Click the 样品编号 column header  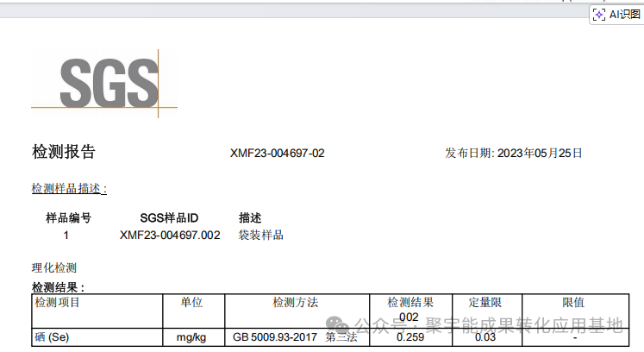click(x=68, y=218)
